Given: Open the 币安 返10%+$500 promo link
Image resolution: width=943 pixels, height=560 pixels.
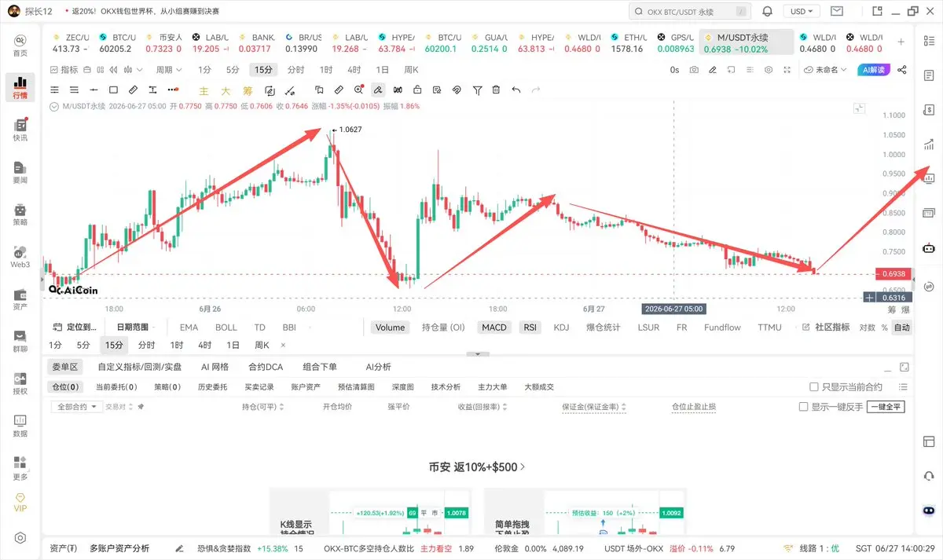Looking at the screenshot, I should (477, 467).
